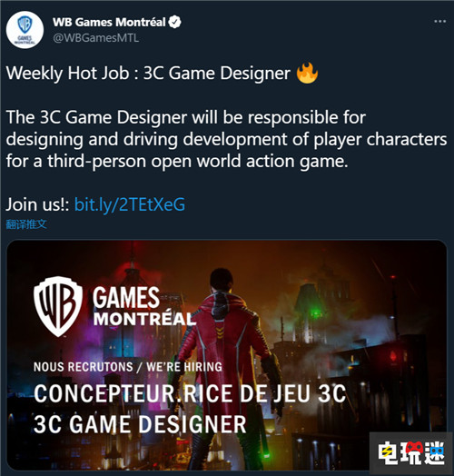Image resolution: width=454 pixels, height=476 pixels.
Task: Click the 电玩迷 watermark logo
Action: 411,453
